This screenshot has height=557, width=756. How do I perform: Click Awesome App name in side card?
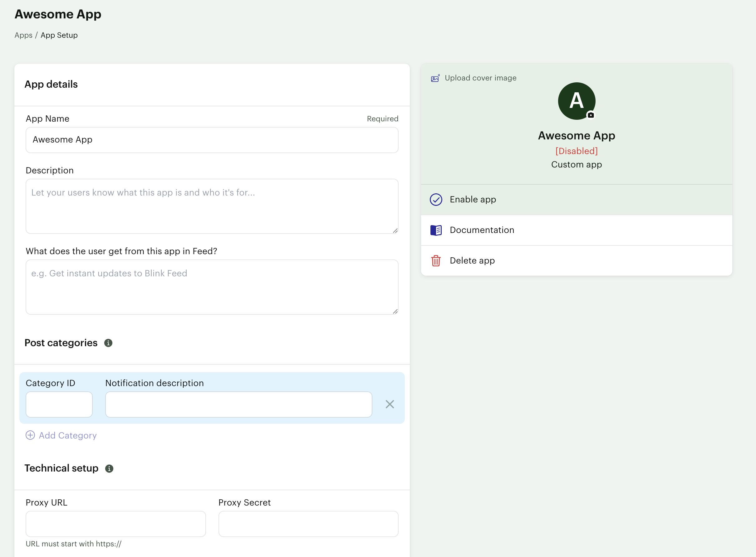577,136
